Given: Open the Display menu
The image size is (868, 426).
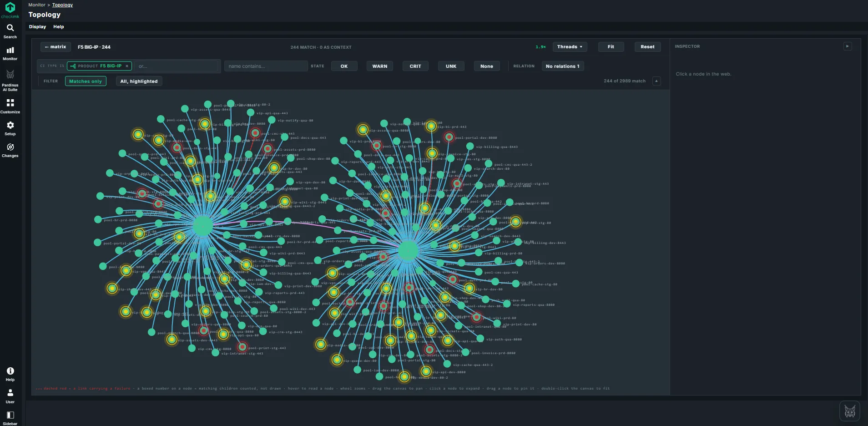Looking at the screenshot, I should 37,27.
